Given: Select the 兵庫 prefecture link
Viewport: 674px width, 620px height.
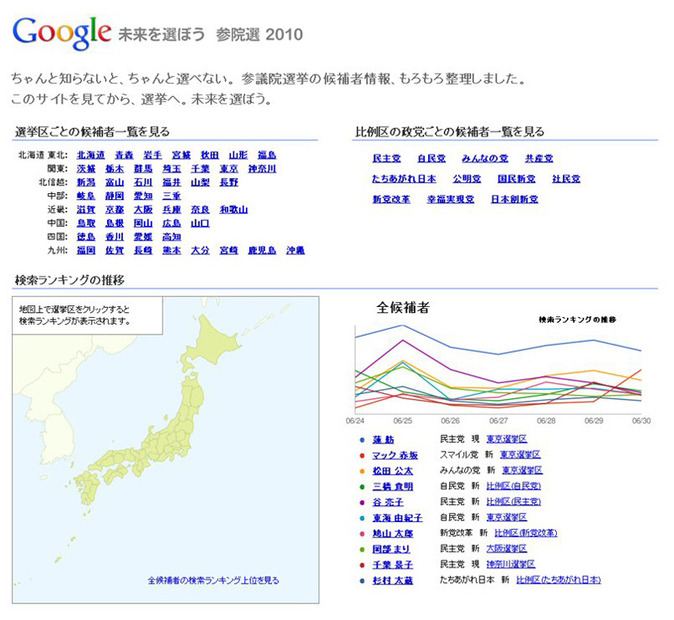Looking at the screenshot, I should (x=172, y=210).
